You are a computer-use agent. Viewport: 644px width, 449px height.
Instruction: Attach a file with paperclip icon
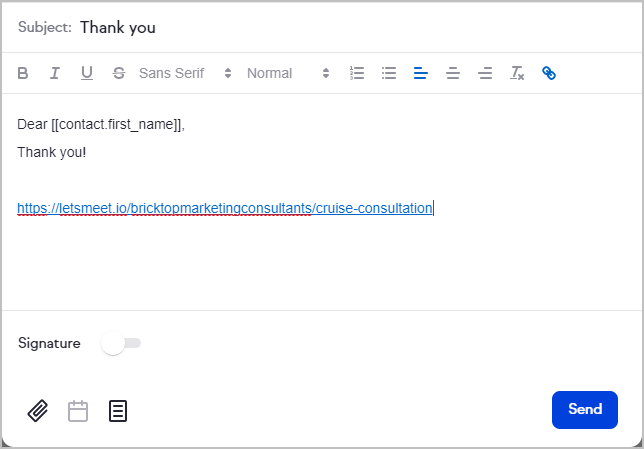pos(38,410)
